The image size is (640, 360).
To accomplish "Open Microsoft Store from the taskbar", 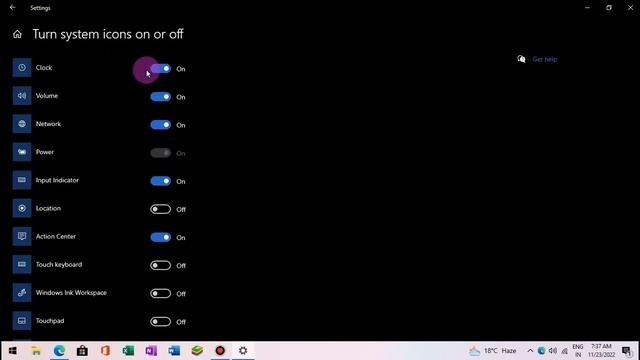I will click(82, 351).
